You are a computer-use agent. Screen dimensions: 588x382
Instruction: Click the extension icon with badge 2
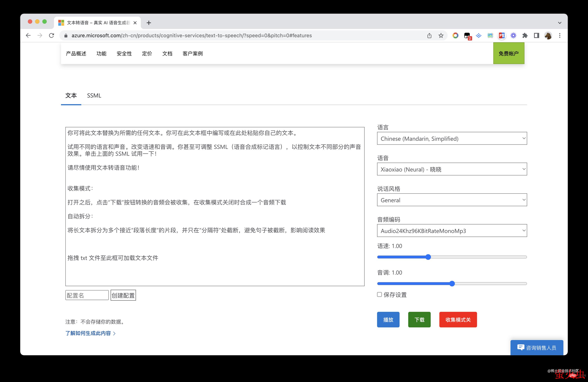(467, 36)
